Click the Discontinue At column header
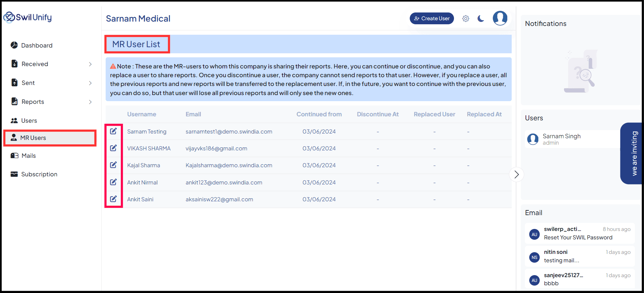The height and width of the screenshot is (293, 644). [378, 114]
